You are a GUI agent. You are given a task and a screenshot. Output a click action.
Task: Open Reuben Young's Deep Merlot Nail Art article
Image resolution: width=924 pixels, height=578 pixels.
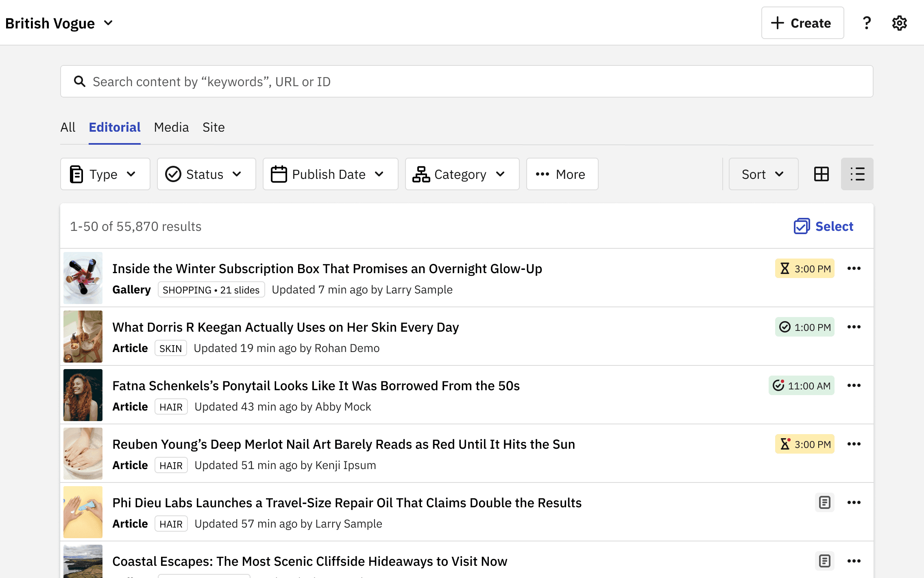tap(344, 444)
